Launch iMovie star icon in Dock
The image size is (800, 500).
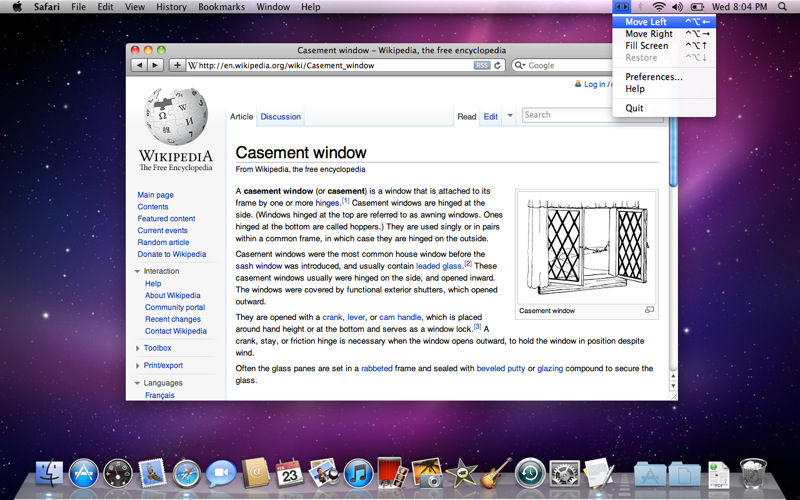pos(461,473)
